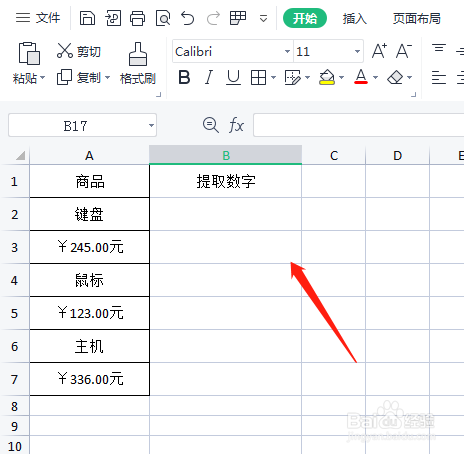Click cell containing ￥123.00元

click(x=90, y=313)
